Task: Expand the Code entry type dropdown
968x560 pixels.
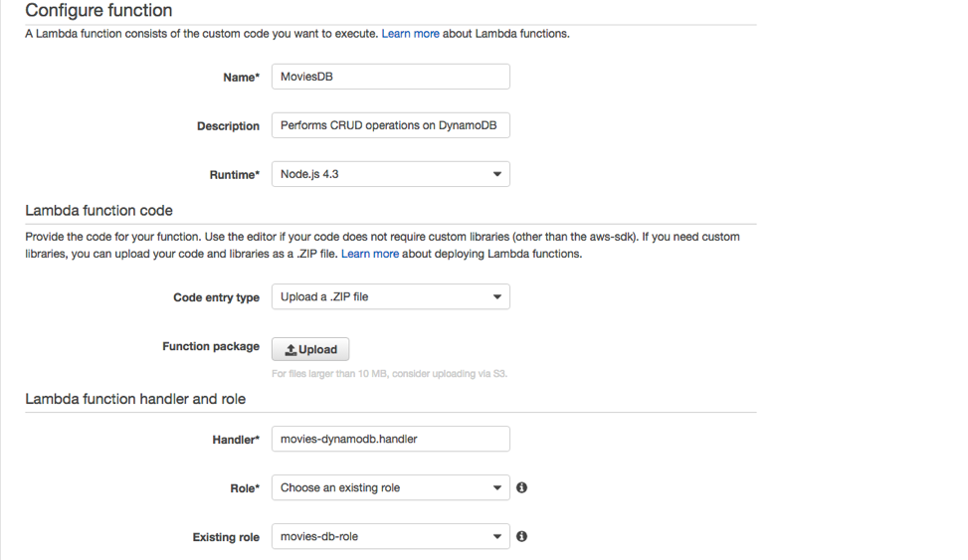Action: pyautogui.click(x=391, y=297)
